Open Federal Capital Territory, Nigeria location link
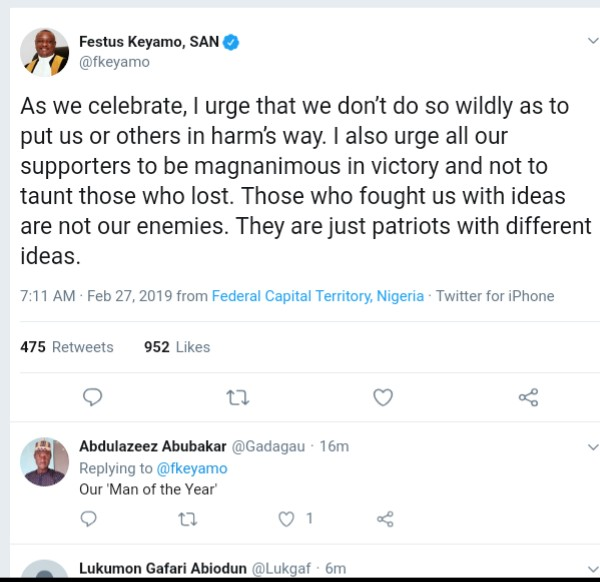Image resolution: width=600 pixels, height=582 pixels. [x=317, y=296]
